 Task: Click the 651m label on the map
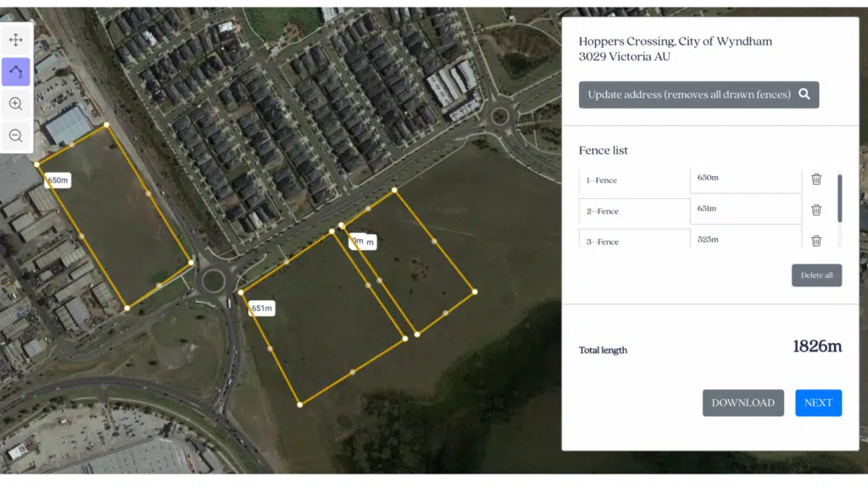(x=262, y=308)
